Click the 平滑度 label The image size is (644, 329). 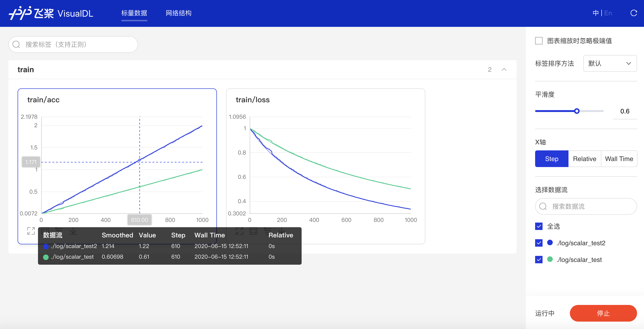[x=545, y=95]
